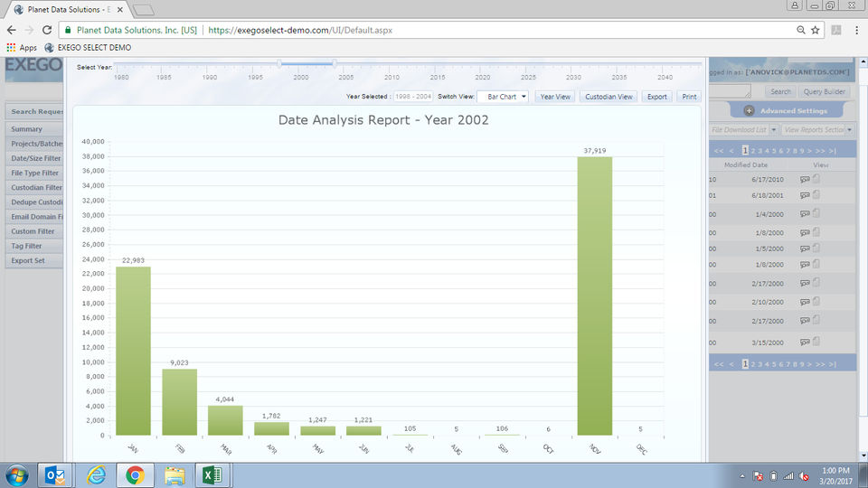868x488 pixels.
Task: Bookmark page with the star icon
Action: click(x=816, y=30)
